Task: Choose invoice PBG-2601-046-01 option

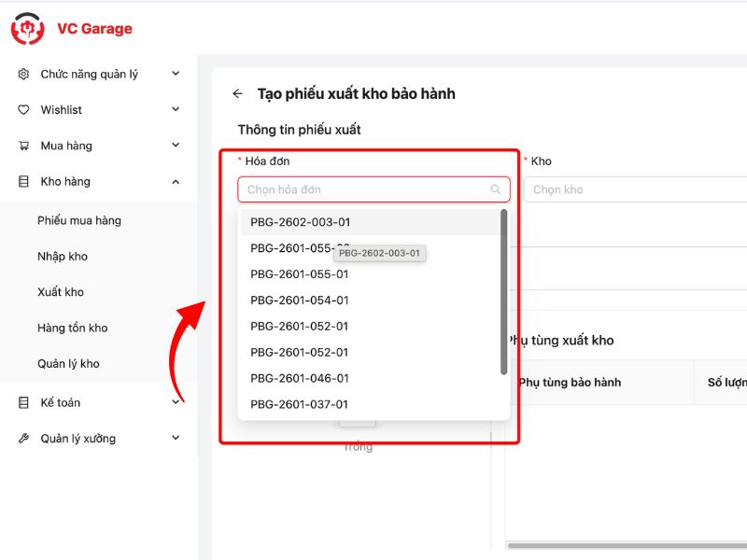Action: 300,378
